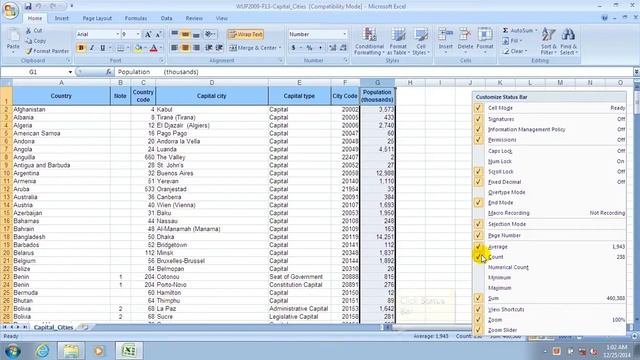The image size is (640, 360).
Task: Open Conditional Formatting options
Action: click(369, 41)
